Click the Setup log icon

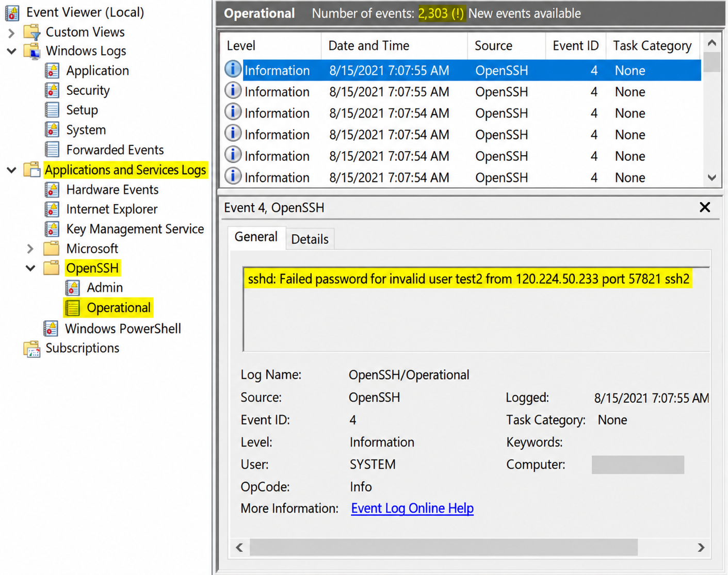pyautogui.click(x=52, y=110)
